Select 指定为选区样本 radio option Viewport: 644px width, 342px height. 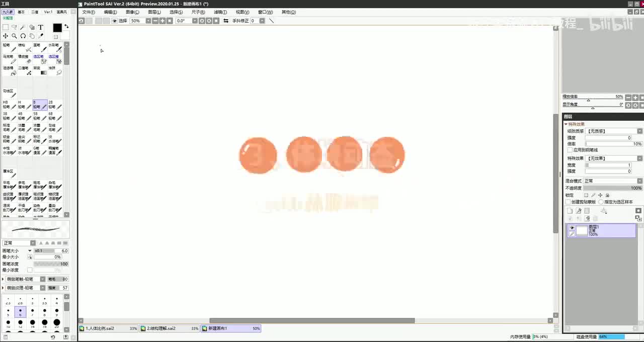pyautogui.click(x=601, y=202)
